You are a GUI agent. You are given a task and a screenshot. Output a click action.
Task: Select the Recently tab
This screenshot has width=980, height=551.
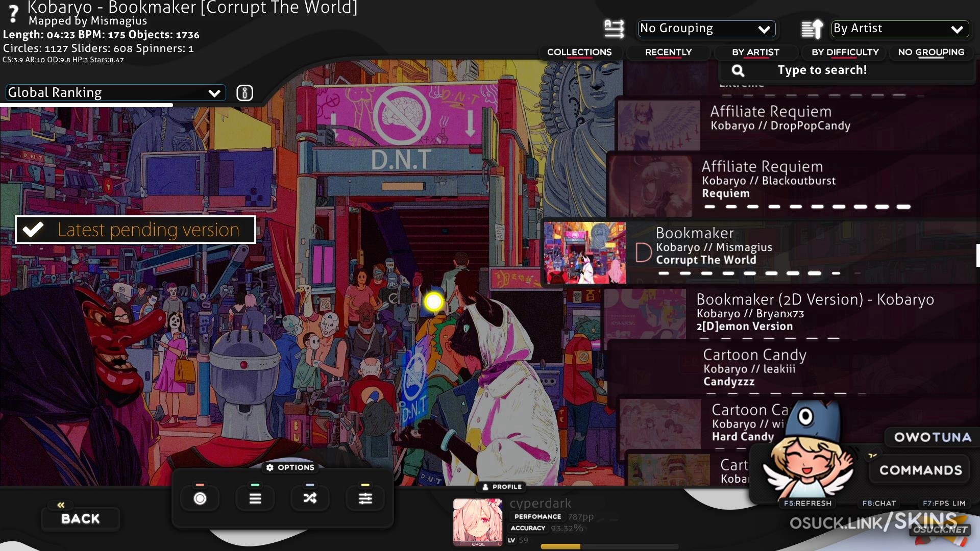tap(668, 52)
